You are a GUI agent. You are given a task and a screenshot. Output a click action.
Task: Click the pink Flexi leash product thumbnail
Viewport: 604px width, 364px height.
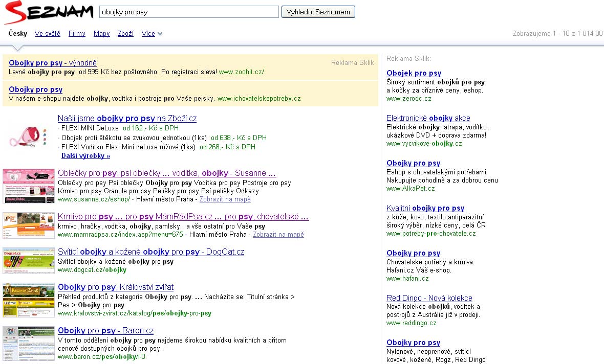[x=29, y=137]
